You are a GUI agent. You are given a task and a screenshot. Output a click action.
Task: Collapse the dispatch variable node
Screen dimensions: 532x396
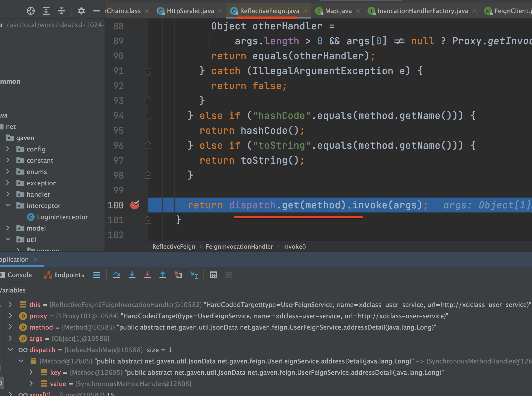pos(11,349)
